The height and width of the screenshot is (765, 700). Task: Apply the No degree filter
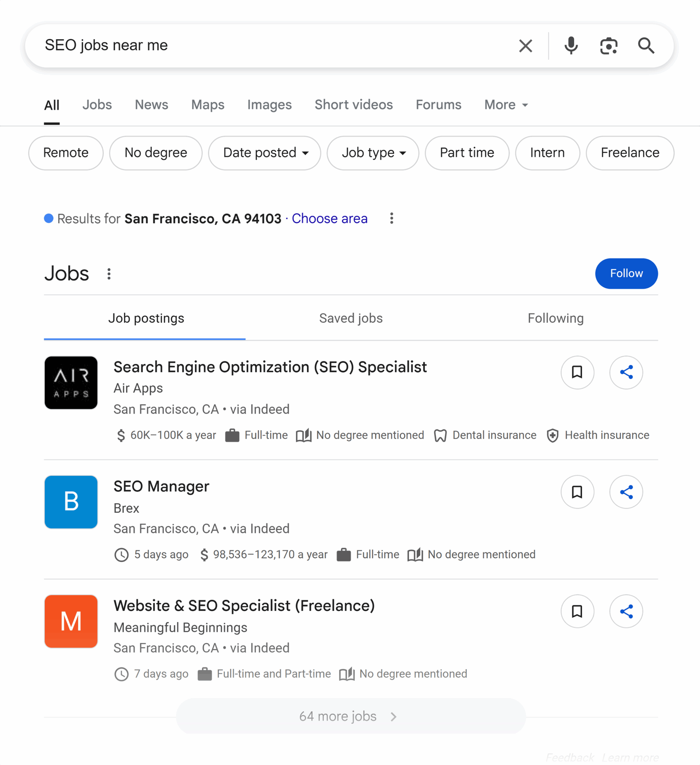(x=155, y=153)
